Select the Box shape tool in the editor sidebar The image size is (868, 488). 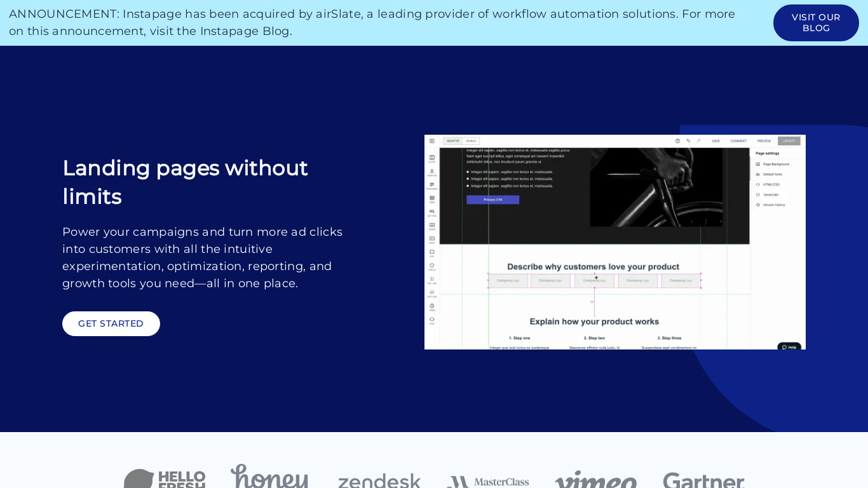432,253
